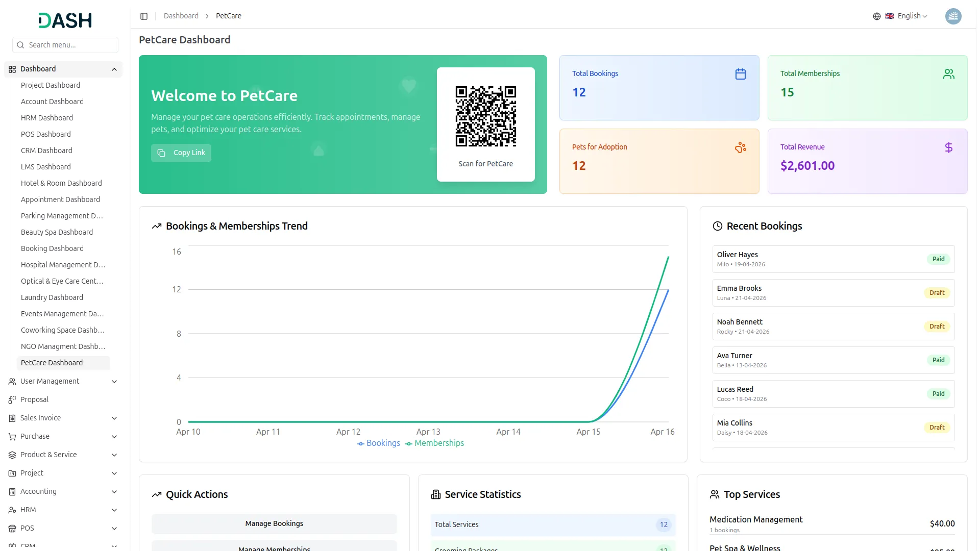
Task: Click the Quick Actions trend icon
Action: pyautogui.click(x=156, y=494)
